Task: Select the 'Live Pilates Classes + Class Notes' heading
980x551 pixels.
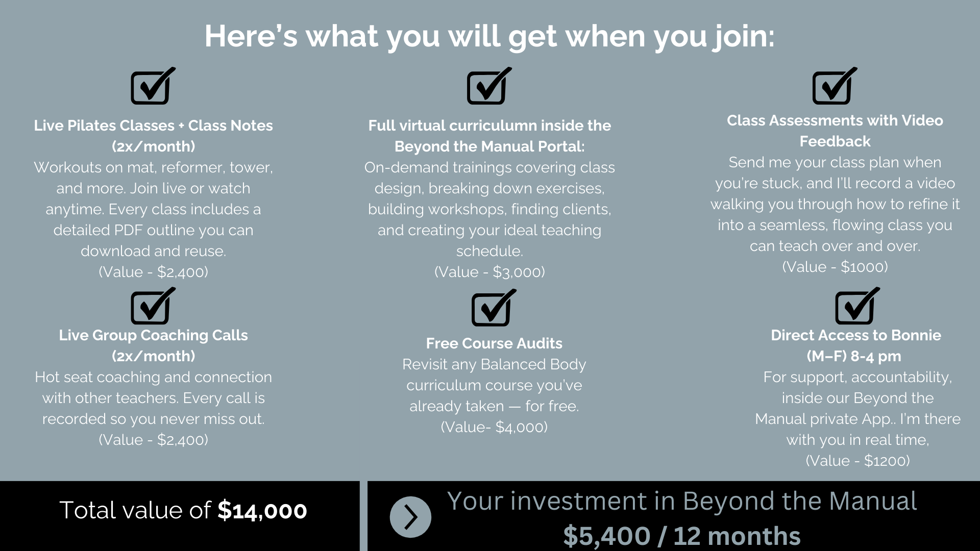Action: (x=153, y=126)
